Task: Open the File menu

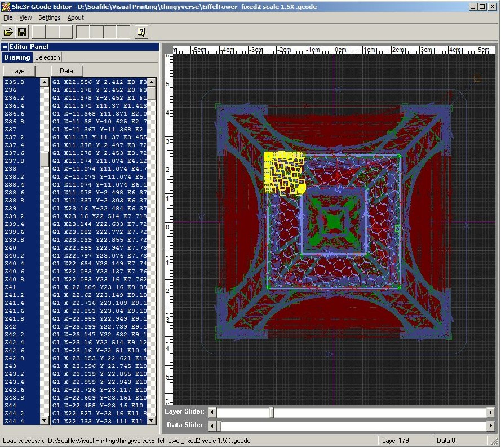Action: [8, 17]
